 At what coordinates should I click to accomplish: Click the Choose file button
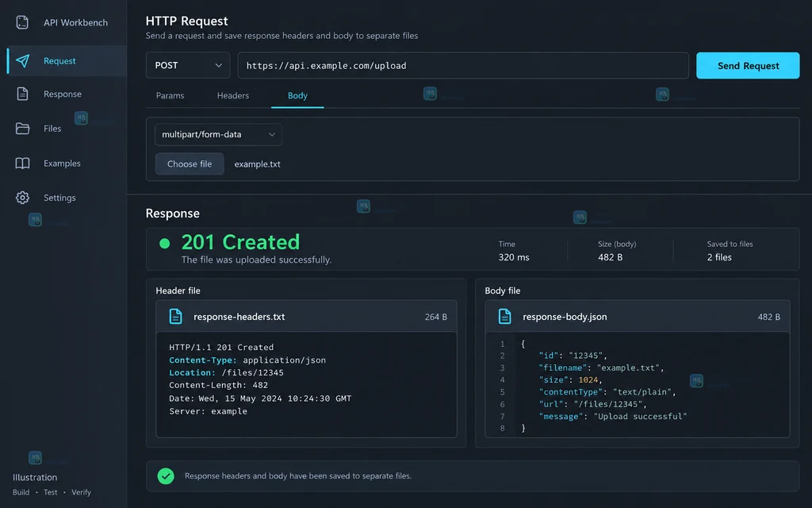tap(190, 164)
